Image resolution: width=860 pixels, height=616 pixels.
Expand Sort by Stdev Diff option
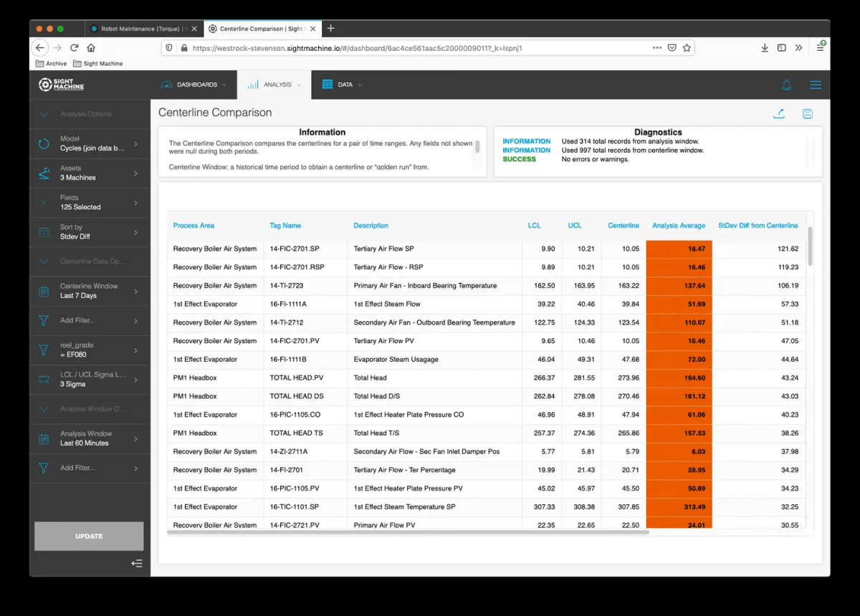point(90,232)
